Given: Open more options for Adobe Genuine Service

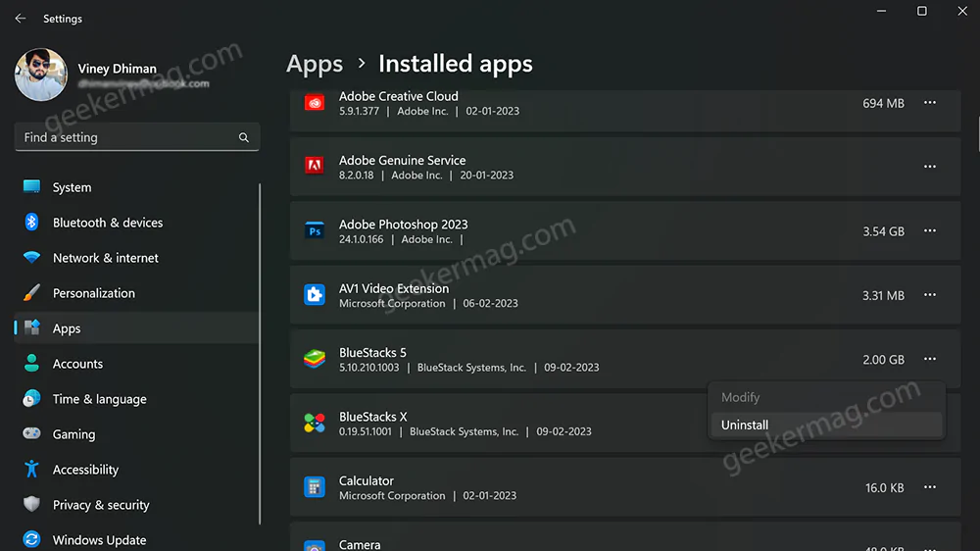Looking at the screenshot, I should pos(930,167).
